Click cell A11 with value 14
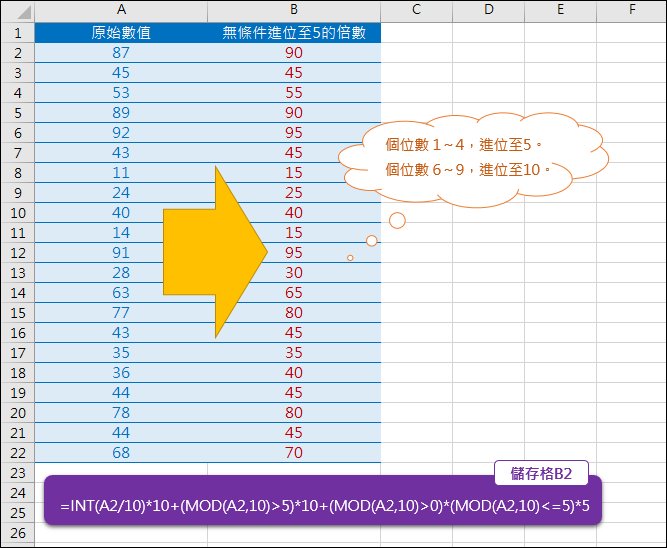 (121, 233)
